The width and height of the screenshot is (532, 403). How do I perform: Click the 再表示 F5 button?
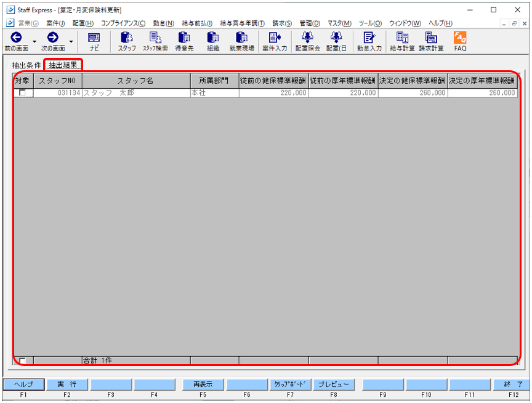click(x=203, y=385)
